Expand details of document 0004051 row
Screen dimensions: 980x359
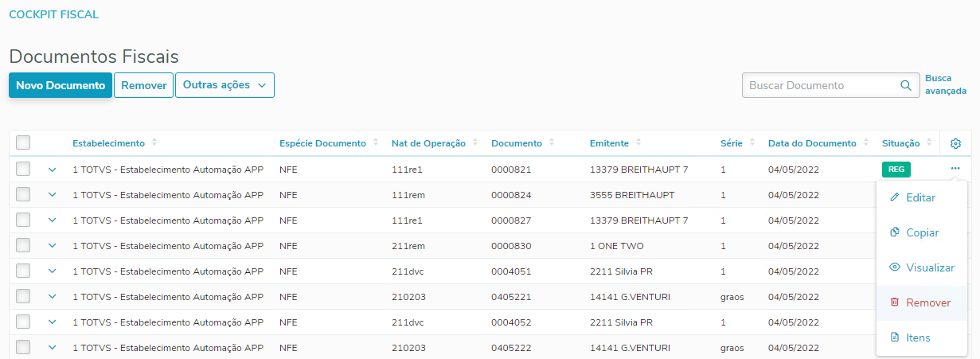coord(53,271)
